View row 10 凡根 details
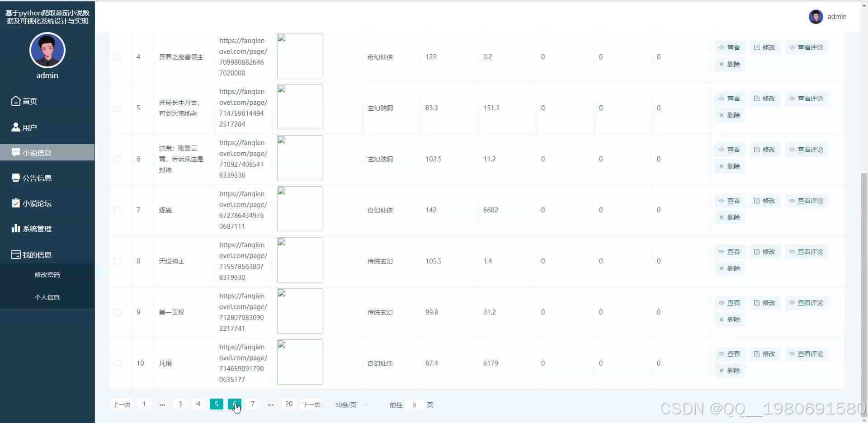Screen dimensions: 868x423 730,354
